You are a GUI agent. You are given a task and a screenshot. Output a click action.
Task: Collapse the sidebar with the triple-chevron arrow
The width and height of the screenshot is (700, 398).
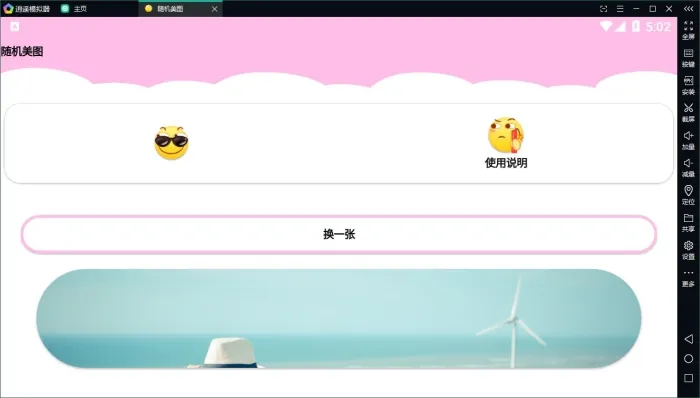[x=688, y=8]
